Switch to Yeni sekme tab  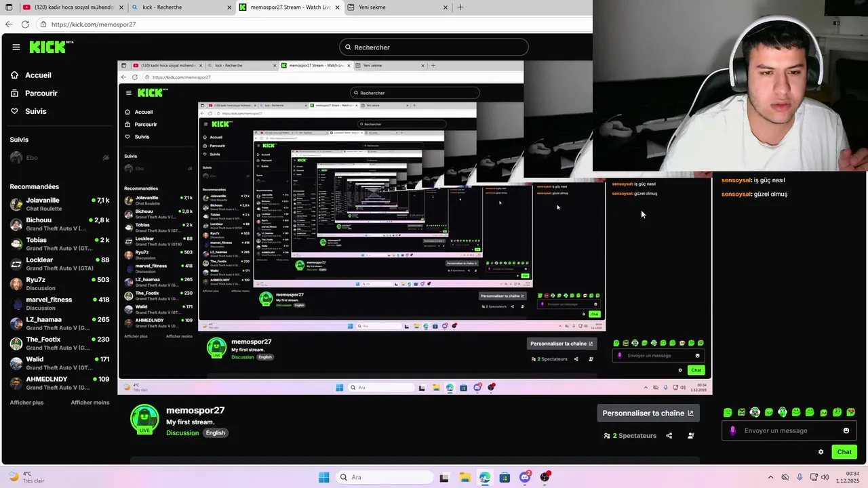click(397, 7)
